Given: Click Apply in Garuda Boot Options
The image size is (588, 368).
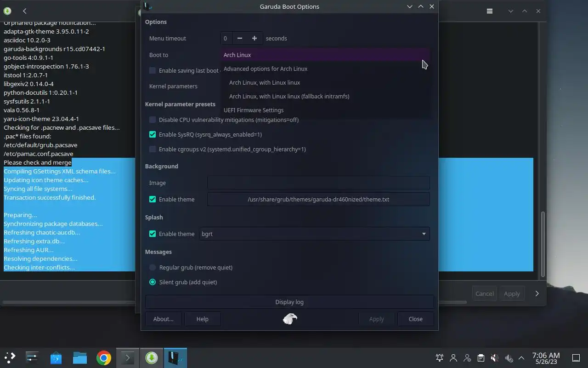Looking at the screenshot, I should 376,319.
